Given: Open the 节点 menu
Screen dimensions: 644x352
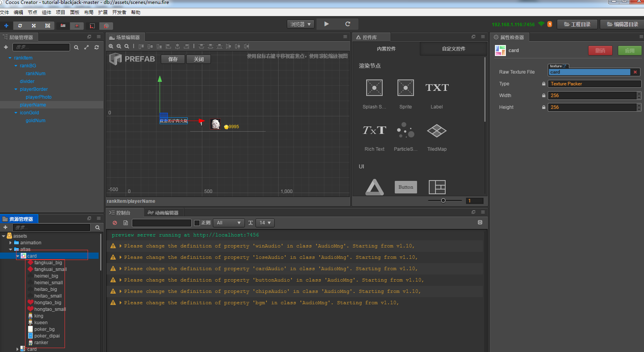Looking at the screenshot, I should [x=32, y=13].
